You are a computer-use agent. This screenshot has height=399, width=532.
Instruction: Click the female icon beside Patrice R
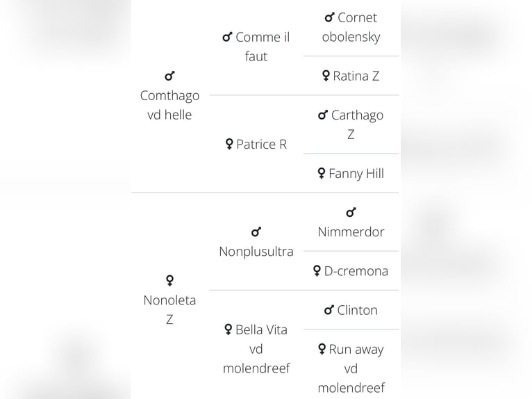click(x=228, y=145)
